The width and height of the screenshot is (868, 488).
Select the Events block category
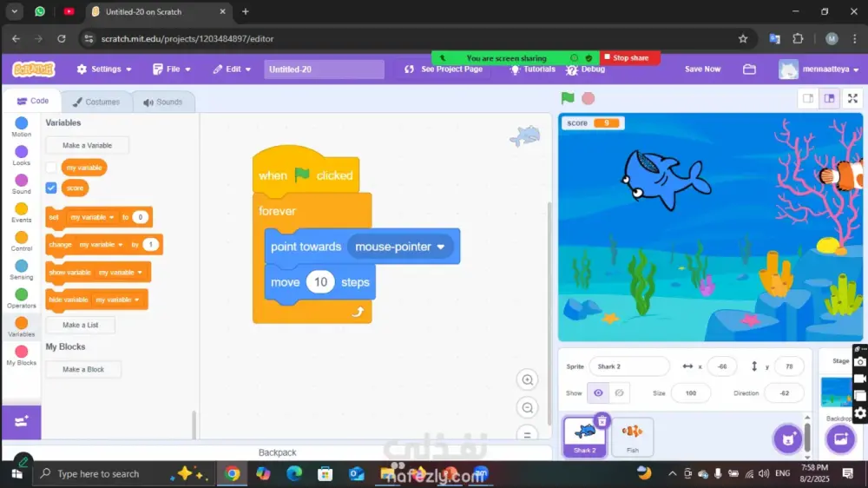(21, 213)
